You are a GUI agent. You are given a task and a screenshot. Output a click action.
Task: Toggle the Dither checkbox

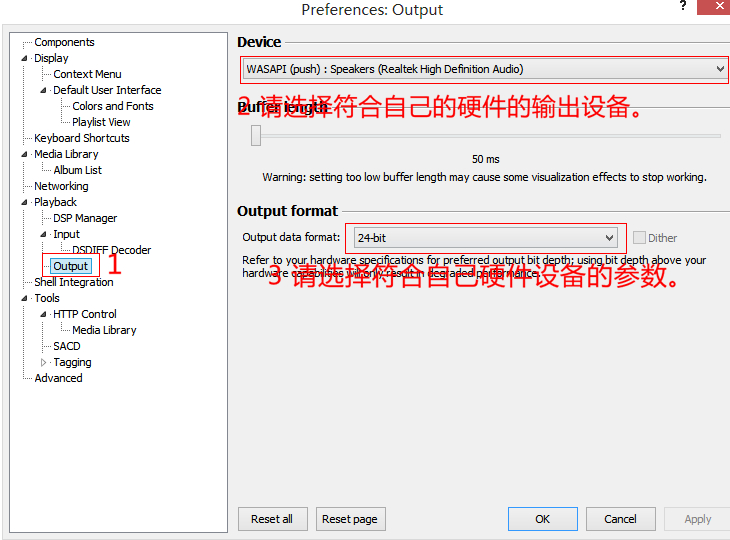(639, 238)
